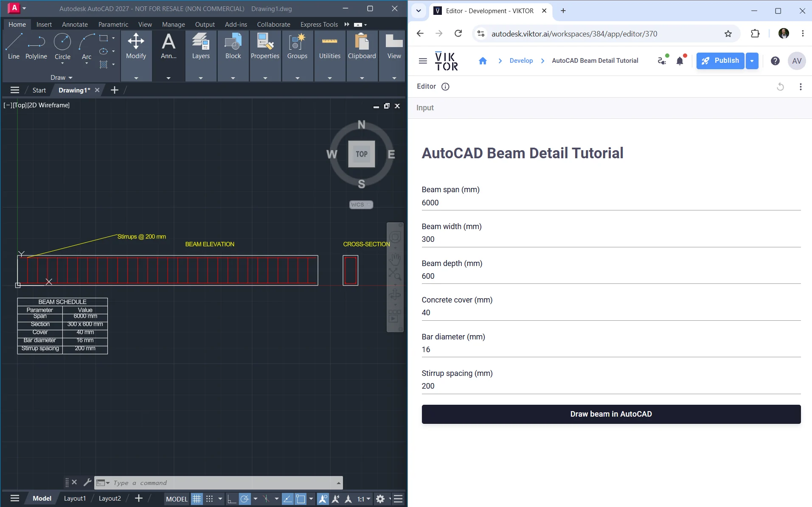Open the Start file tab
This screenshot has height=507, width=812.
39,90
